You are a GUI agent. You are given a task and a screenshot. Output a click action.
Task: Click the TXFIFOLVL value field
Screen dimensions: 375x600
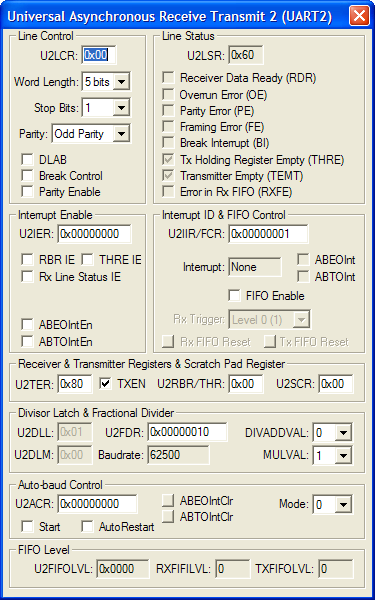tap(336, 569)
